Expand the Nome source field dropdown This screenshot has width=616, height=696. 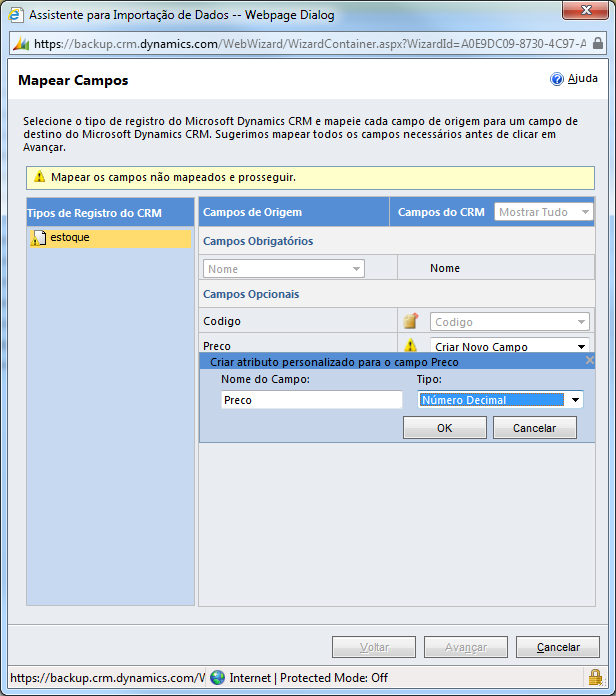tap(284, 269)
